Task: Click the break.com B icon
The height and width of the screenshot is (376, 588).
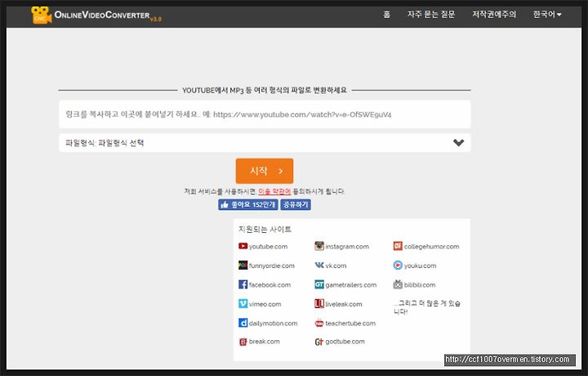Action: [243, 342]
